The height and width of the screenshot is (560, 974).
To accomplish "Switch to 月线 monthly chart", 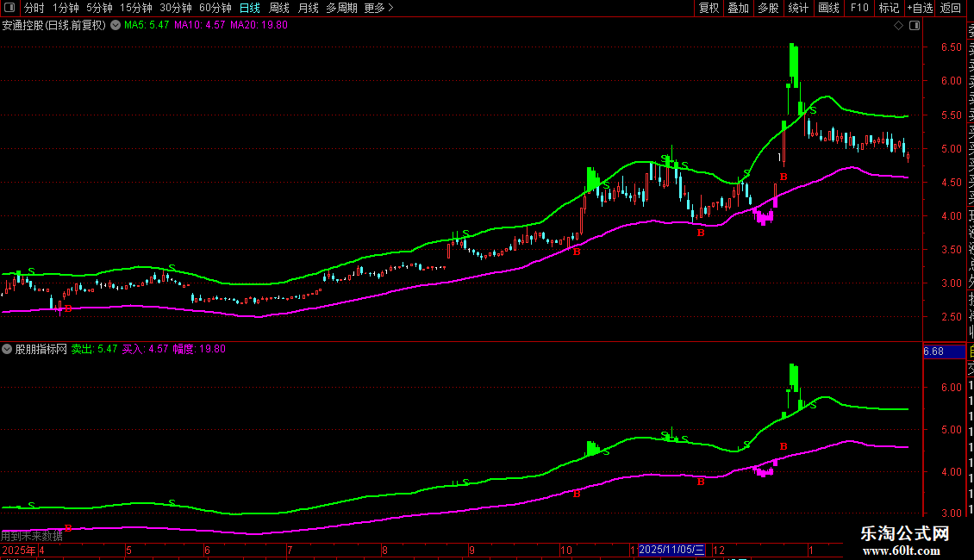I will click(308, 8).
